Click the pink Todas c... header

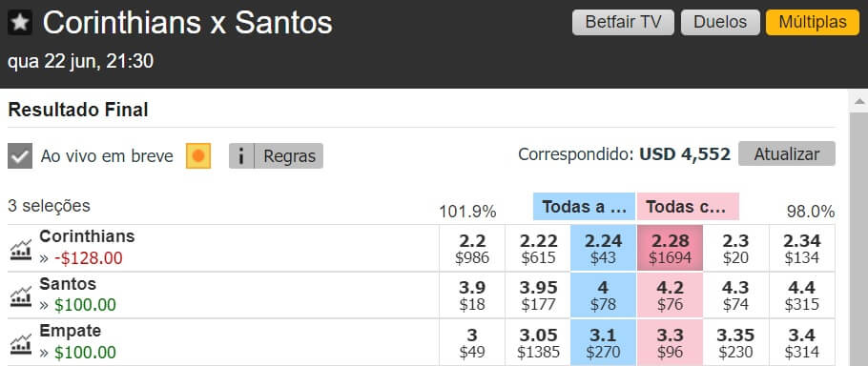(688, 207)
